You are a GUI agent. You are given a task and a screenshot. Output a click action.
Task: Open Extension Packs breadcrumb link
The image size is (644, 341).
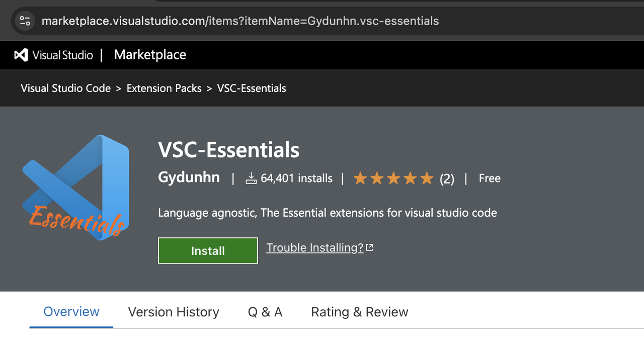pos(164,88)
